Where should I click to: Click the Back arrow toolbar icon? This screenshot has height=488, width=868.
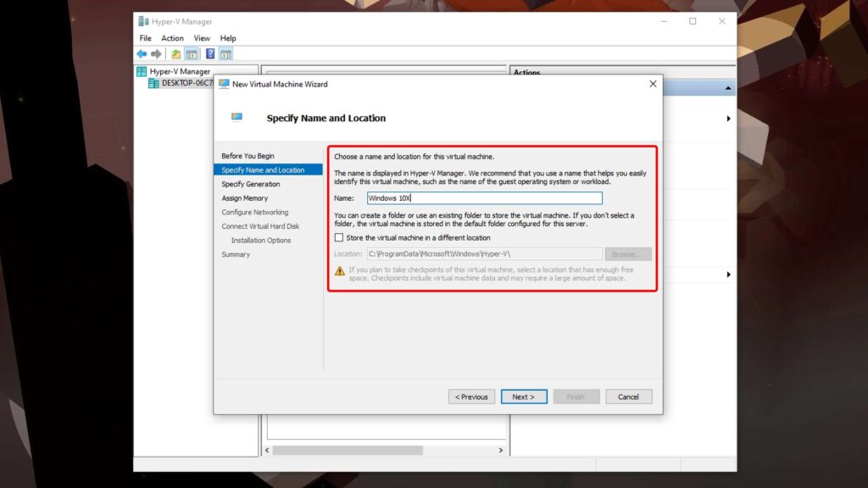(x=142, y=53)
